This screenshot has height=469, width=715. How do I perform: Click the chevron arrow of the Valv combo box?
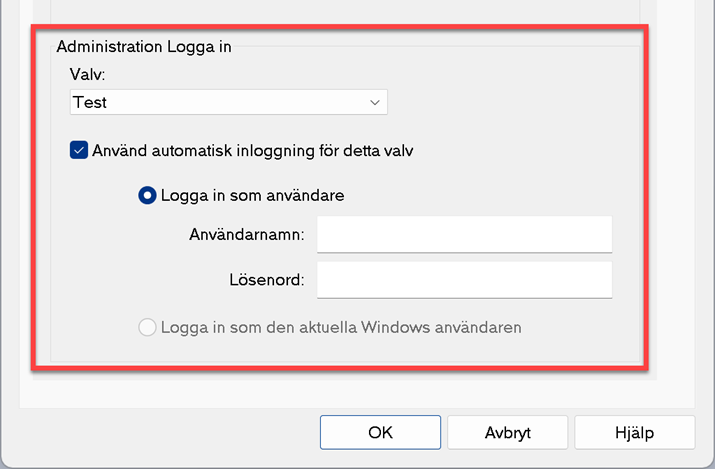point(375,102)
